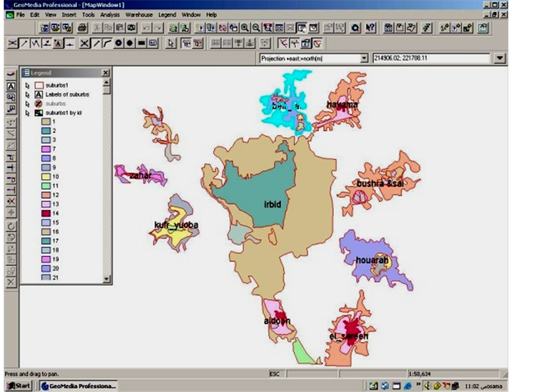Viewport: 551px width, 392px height.
Task: Toggle the hidden suburbs legend entry icon
Action: (x=38, y=104)
